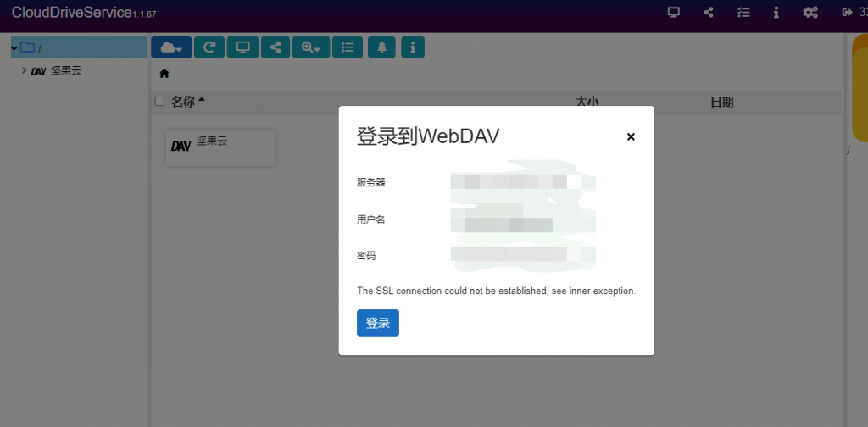
Task: Click the home breadcrumb icon
Action: coord(164,74)
